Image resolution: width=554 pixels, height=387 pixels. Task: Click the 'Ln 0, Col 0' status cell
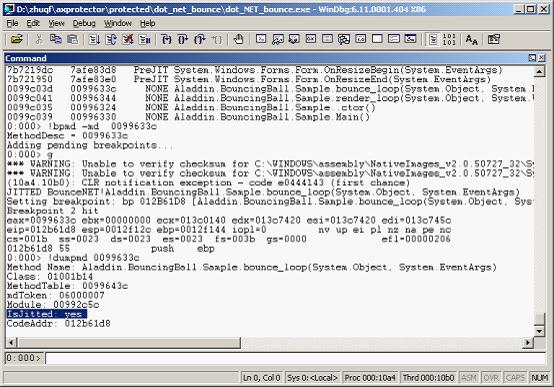[262, 378]
